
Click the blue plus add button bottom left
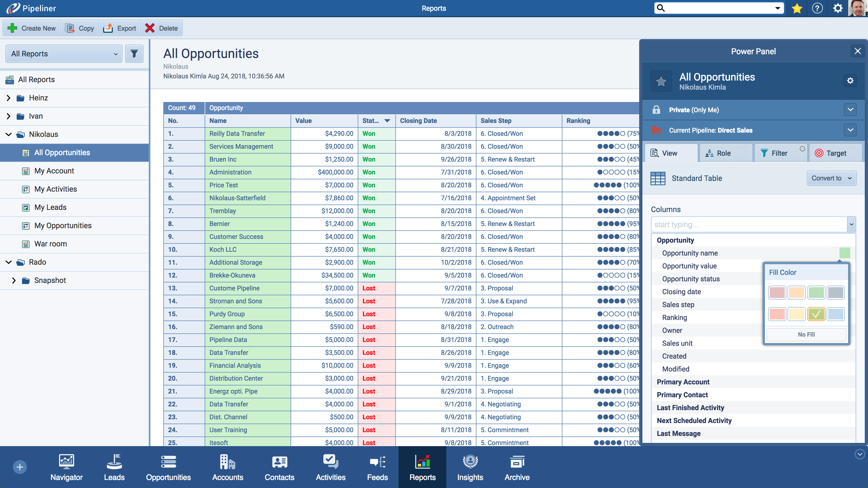click(x=20, y=467)
